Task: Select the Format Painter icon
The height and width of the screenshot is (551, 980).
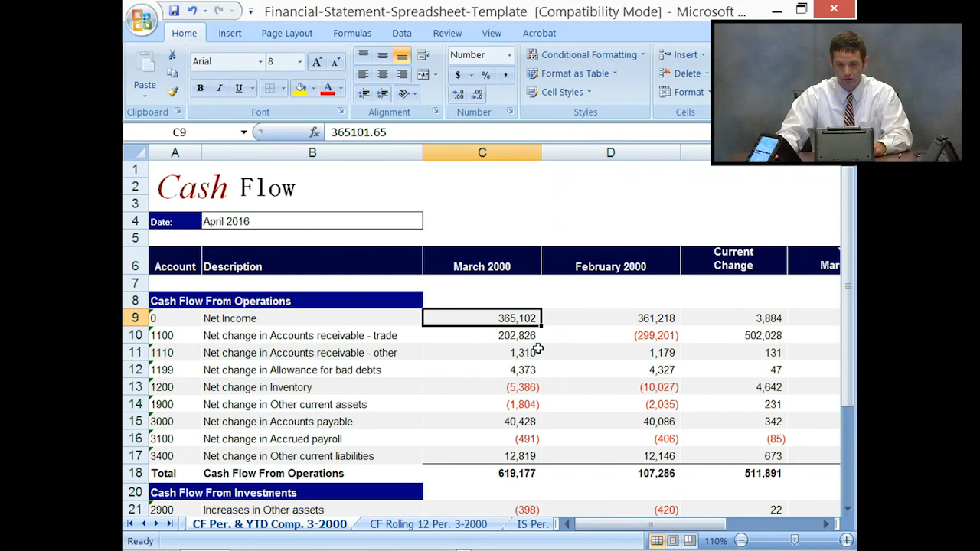Action: click(x=174, y=93)
